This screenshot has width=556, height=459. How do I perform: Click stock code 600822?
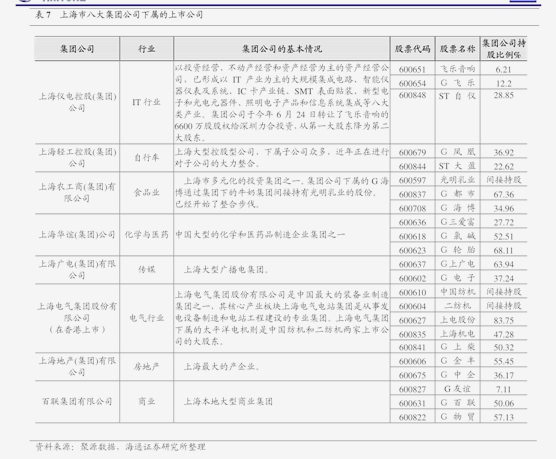coord(412,417)
